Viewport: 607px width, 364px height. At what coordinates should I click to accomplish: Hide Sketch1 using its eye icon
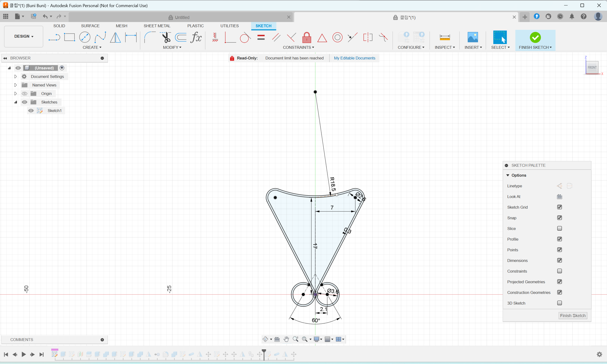[31, 111]
